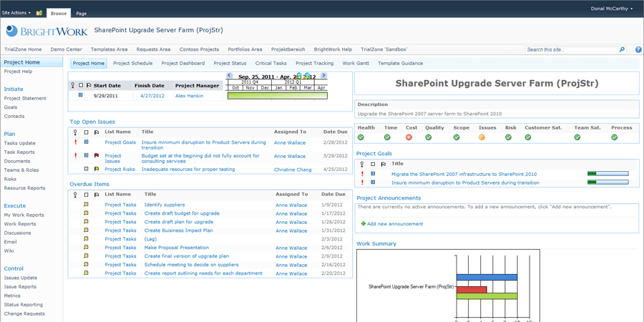
Task: Open Issue Reports in the sidebar
Action: coord(20,287)
